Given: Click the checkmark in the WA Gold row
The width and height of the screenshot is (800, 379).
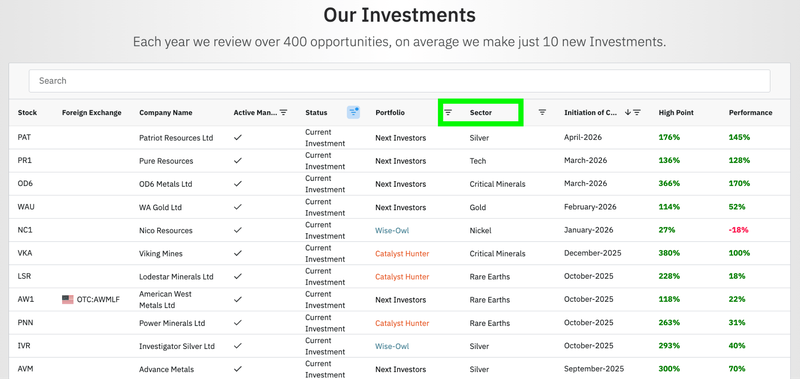Looking at the screenshot, I should click(x=238, y=207).
